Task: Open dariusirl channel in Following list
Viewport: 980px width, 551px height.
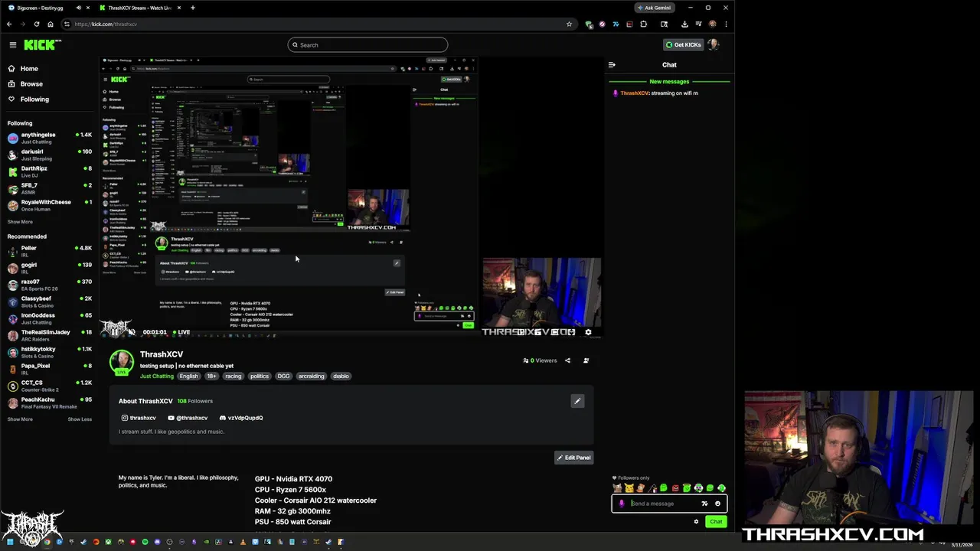Action: (x=50, y=155)
